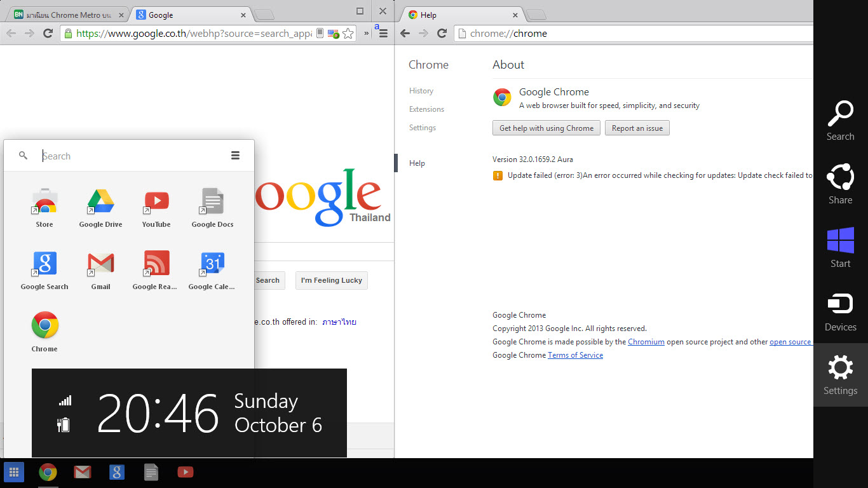Launch Chrome from app launcher grid
The image size is (868, 488).
coord(44,332)
